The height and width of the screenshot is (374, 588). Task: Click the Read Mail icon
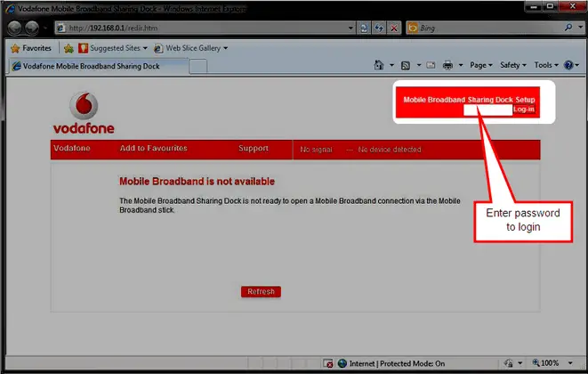click(431, 65)
